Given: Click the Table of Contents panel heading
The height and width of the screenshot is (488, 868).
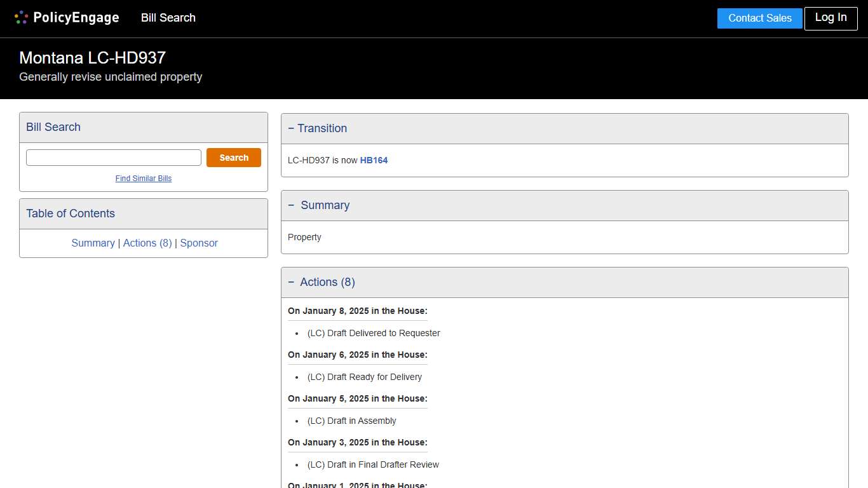Looking at the screenshot, I should click(71, 213).
